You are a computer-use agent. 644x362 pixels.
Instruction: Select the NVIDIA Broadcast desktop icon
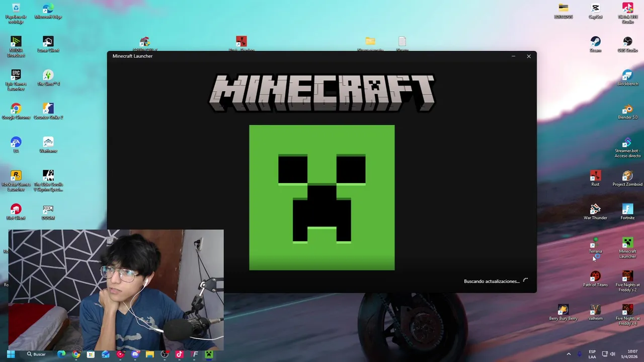(16, 47)
